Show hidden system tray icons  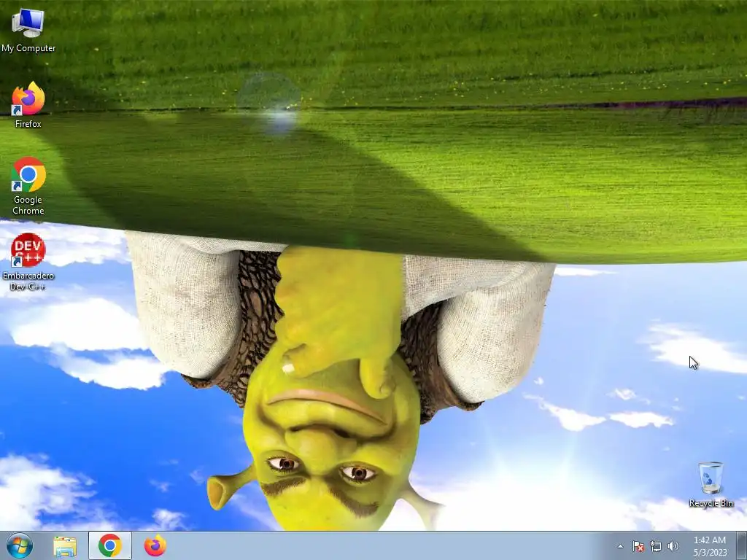click(x=620, y=546)
